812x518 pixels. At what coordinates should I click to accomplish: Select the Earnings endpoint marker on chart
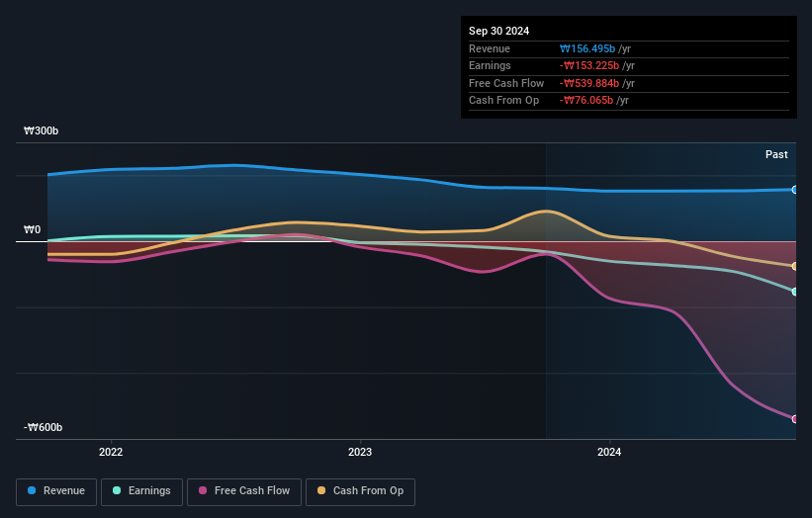[x=794, y=292]
